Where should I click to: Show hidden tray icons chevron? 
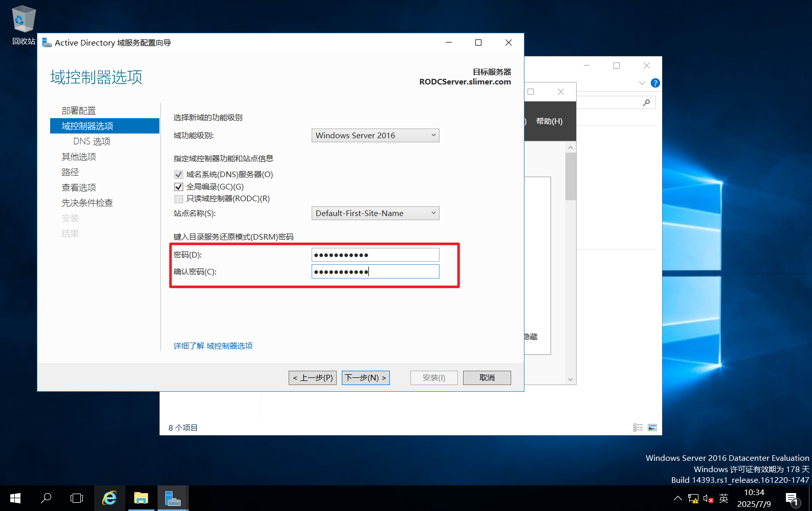(x=677, y=498)
